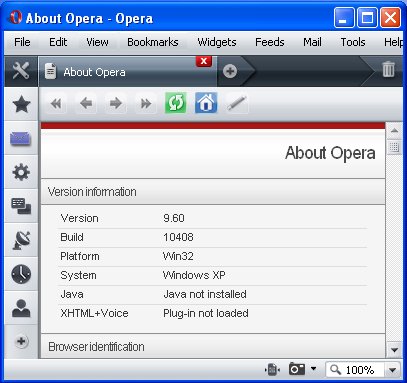Select the About Opera tab
The width and height of the screenshot is (407, 383).
[128, 71]
